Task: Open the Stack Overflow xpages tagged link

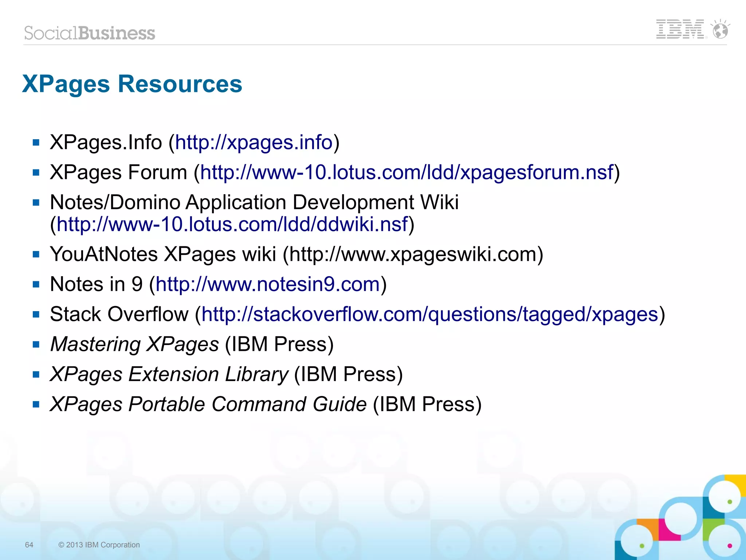Action: tap(430, 314)
